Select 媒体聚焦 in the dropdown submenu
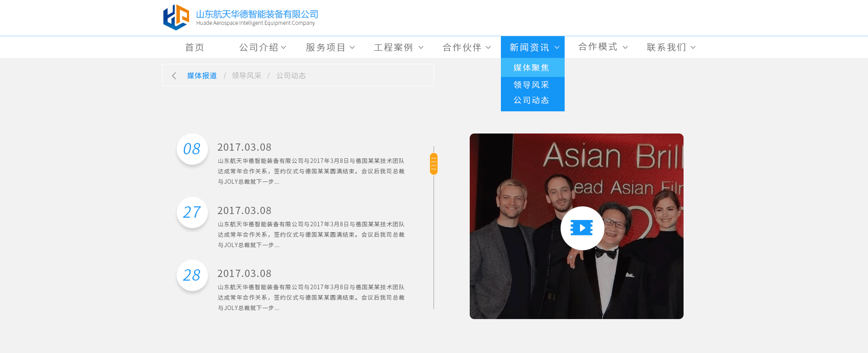868x353 pixels. coord(533,67)
